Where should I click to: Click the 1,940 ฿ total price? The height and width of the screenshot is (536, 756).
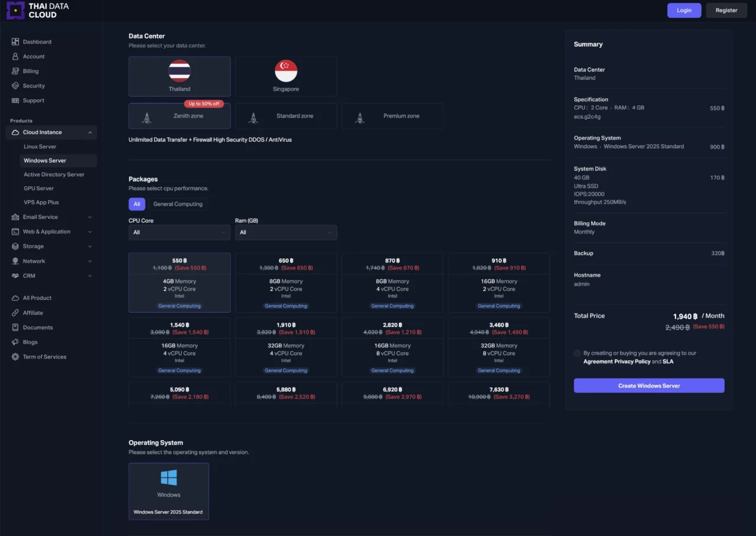(x=685, y=316)
